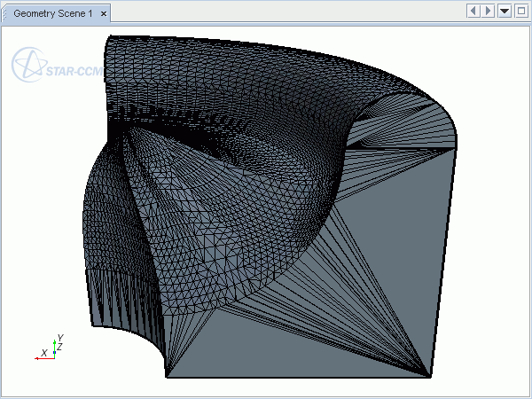Switch to the Geometry Scene 1 tab

pos(51,13)
